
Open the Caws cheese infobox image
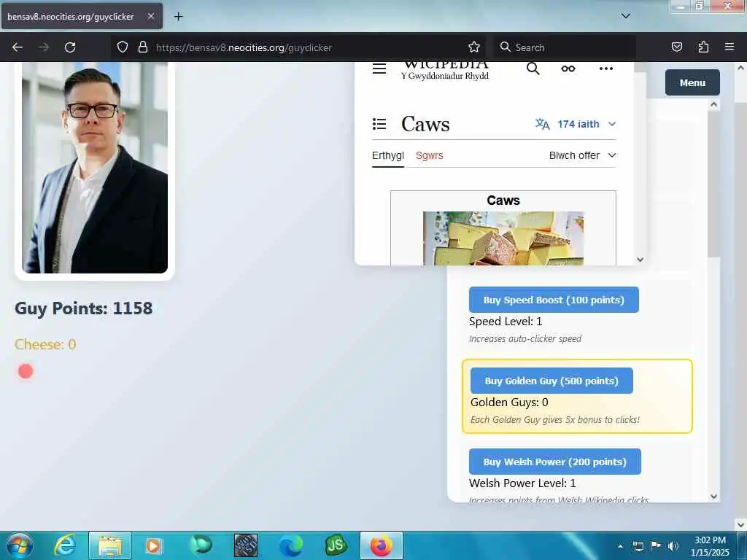point(503,238)
